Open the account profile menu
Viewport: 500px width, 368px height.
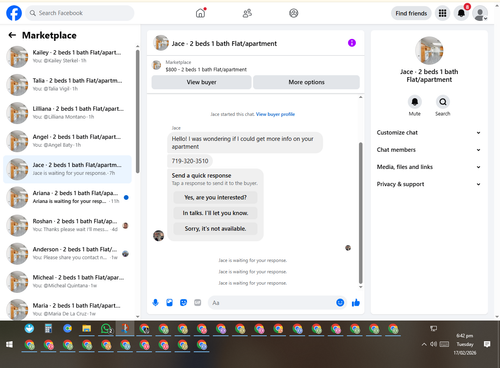coord(480,14)
